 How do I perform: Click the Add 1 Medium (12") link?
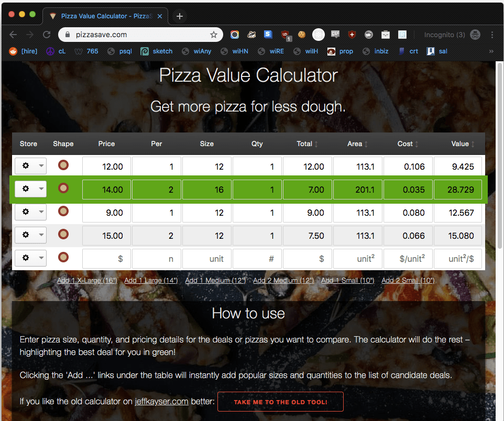(x=215, y=281)
